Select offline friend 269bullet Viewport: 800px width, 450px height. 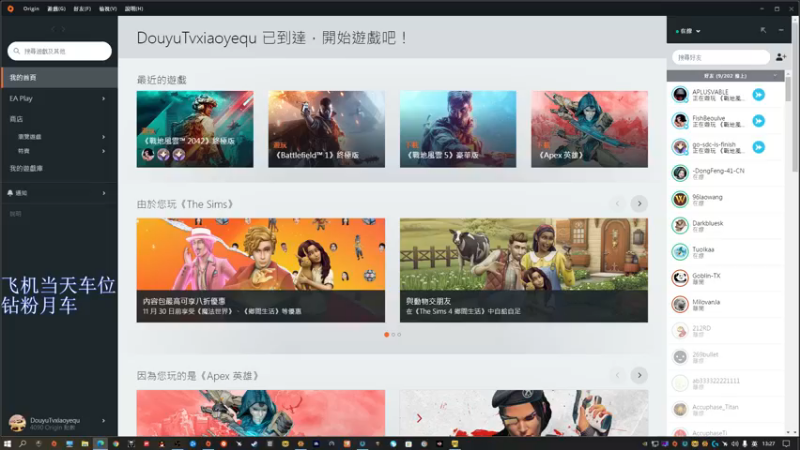[726, 357]
